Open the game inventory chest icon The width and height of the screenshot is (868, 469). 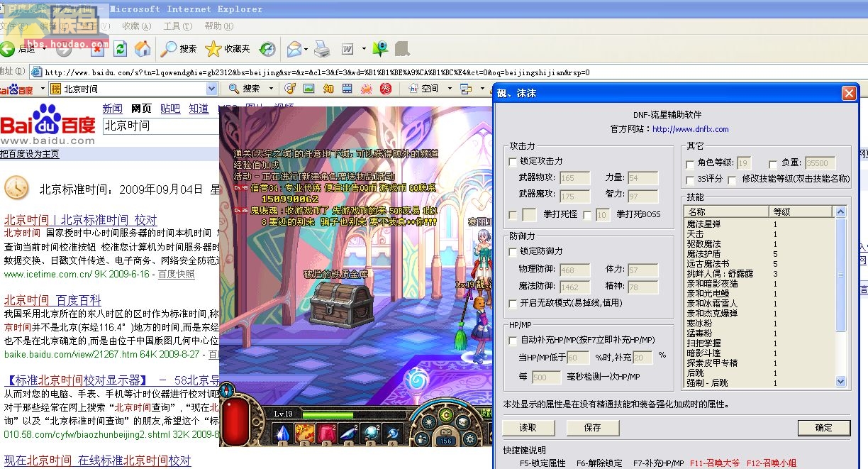(x=463, y=423)
